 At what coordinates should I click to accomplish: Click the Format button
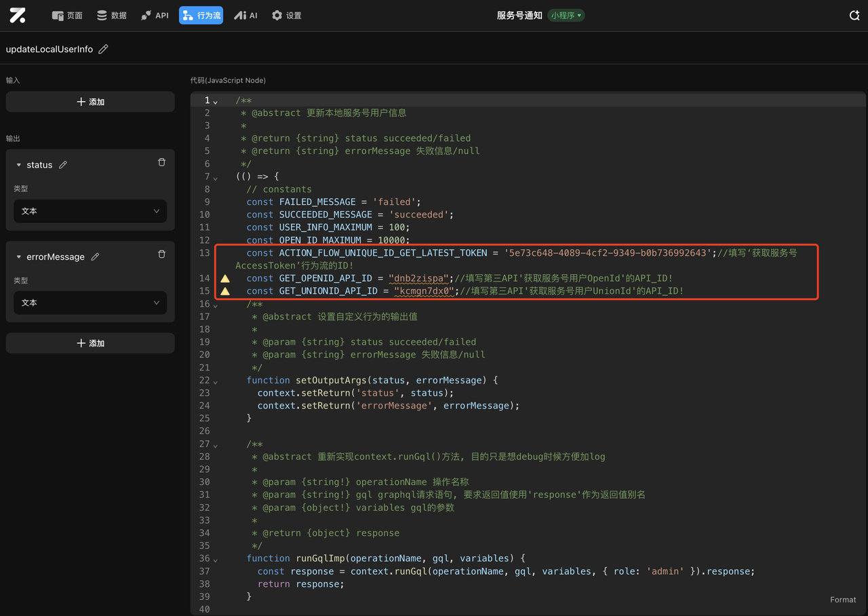[x=843, y=600]
